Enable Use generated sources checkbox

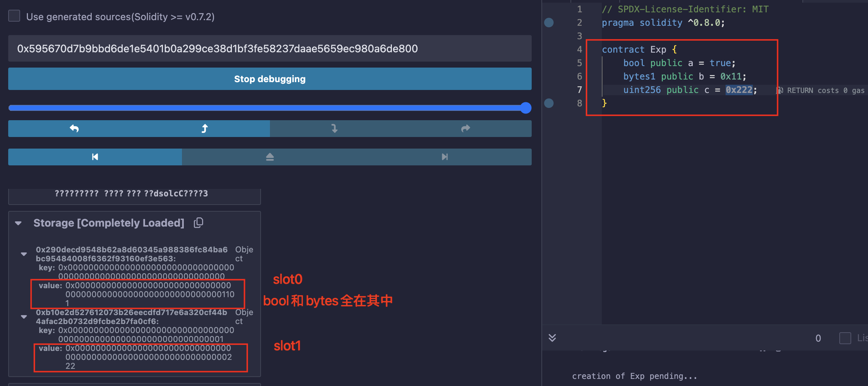[14, 16]
